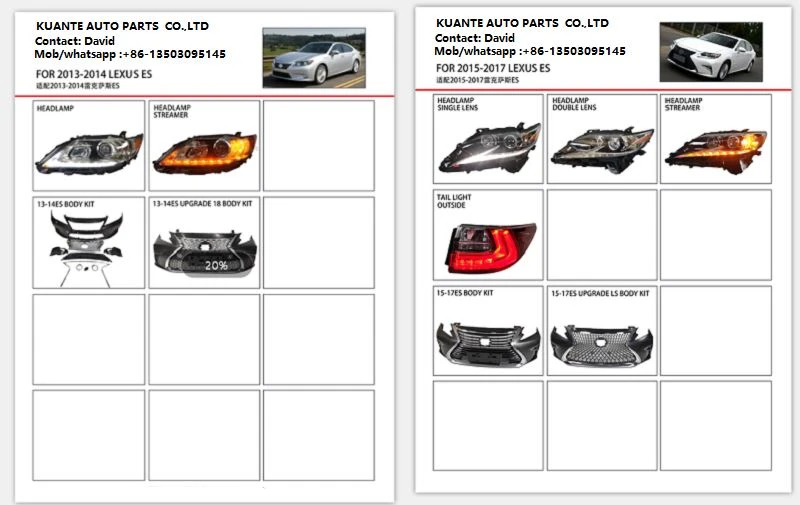Click the '15-17ES UPGRADE LS BODY KIT' label
The height and width of the screenshot is (505, 800).
pyautogui.click(x=601, y=293)
